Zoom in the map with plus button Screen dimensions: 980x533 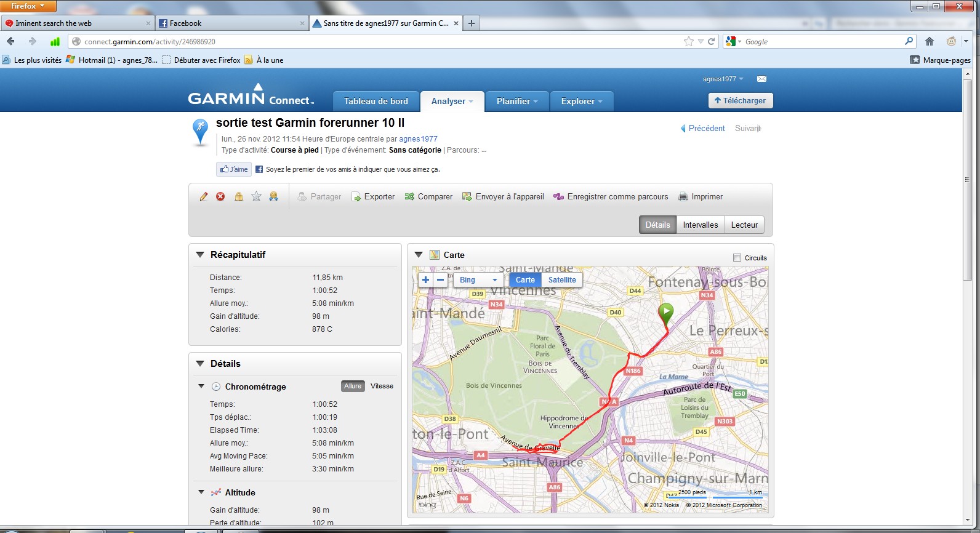[425, 279]
